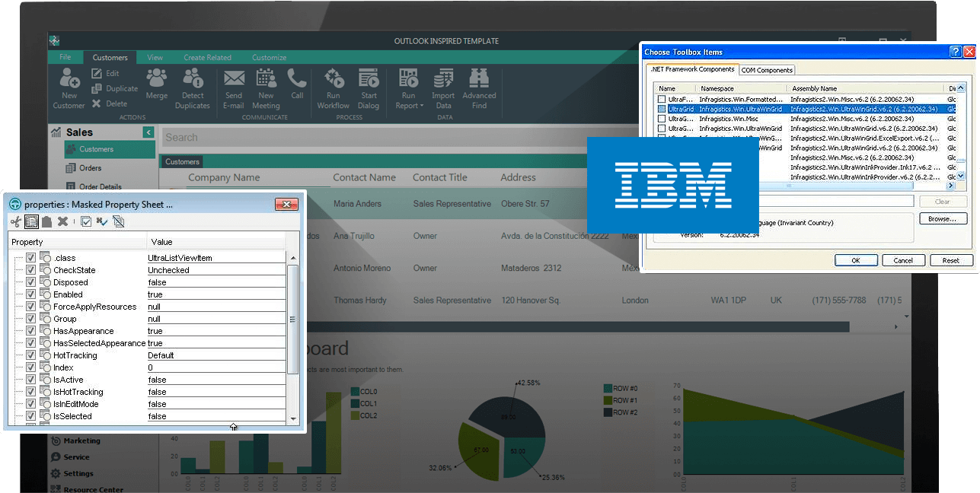Select the .NET Framework Components tab
Screen dimensions: 980x493
tap(692, 69)
